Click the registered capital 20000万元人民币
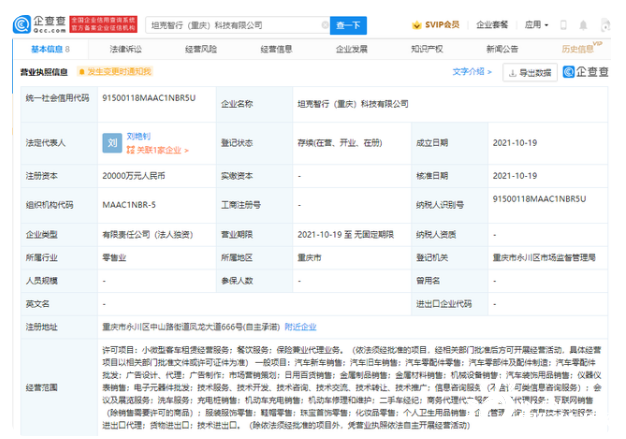626x439 pixels. pyautogui.click(x=134, y=176)
